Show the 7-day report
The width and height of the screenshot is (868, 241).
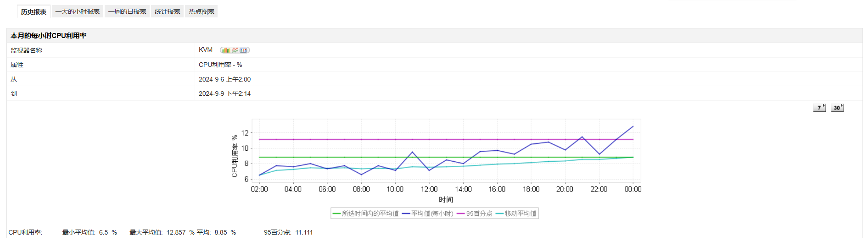point(819,108)
